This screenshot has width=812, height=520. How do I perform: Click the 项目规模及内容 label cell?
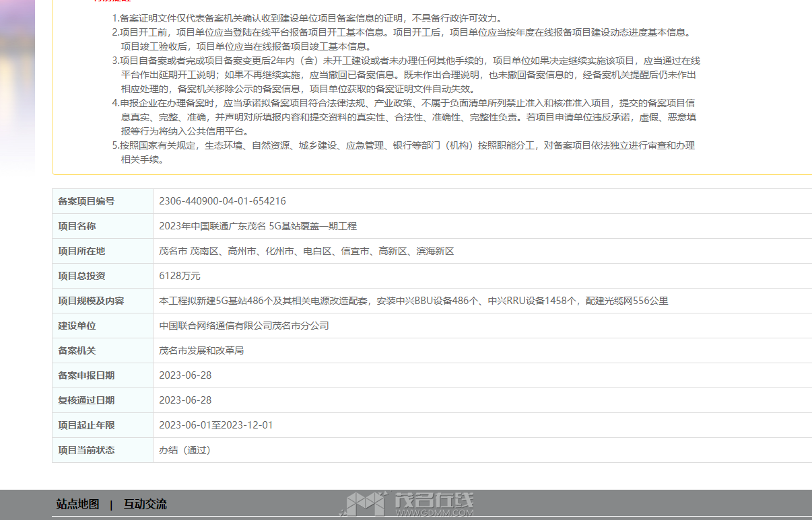[x=102, y=301]
